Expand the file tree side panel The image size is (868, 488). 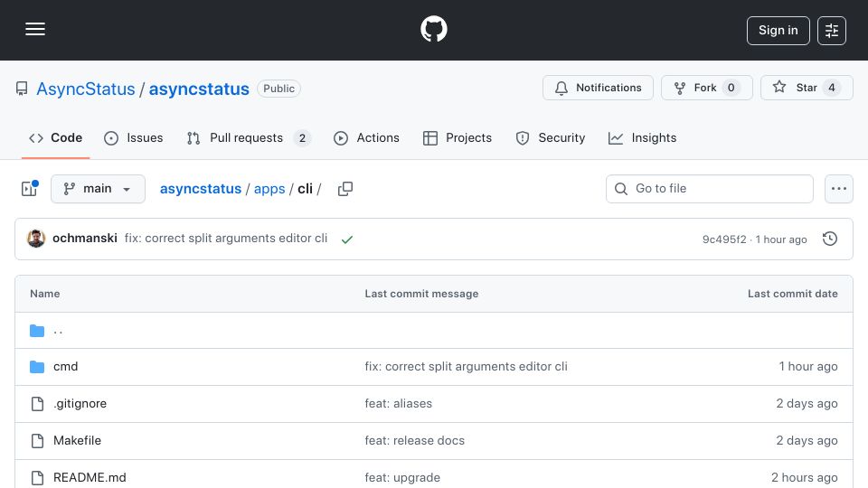pyautogui.click(x=29, y=189)
